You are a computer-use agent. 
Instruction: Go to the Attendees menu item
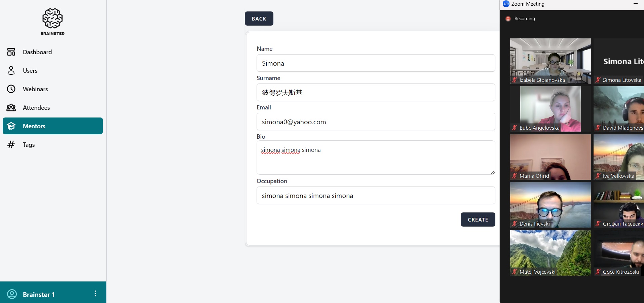click(36, 107)
